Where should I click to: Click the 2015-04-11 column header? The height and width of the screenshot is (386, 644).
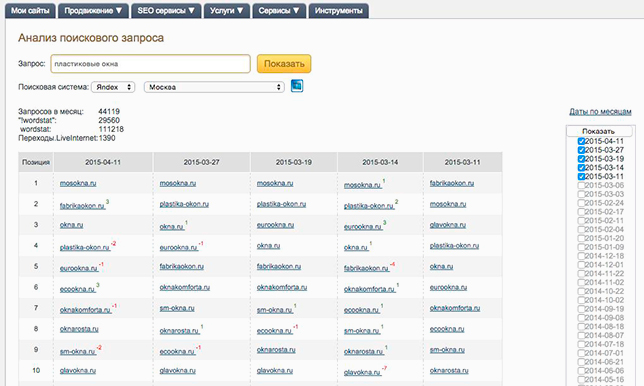click(x=103, y=162)
